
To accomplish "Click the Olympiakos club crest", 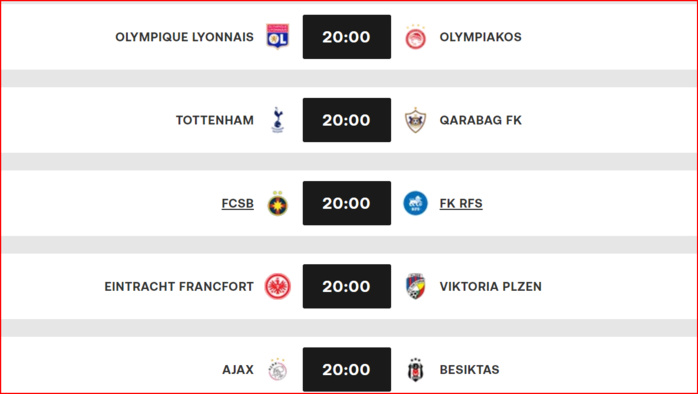I will tap(415, 37).
